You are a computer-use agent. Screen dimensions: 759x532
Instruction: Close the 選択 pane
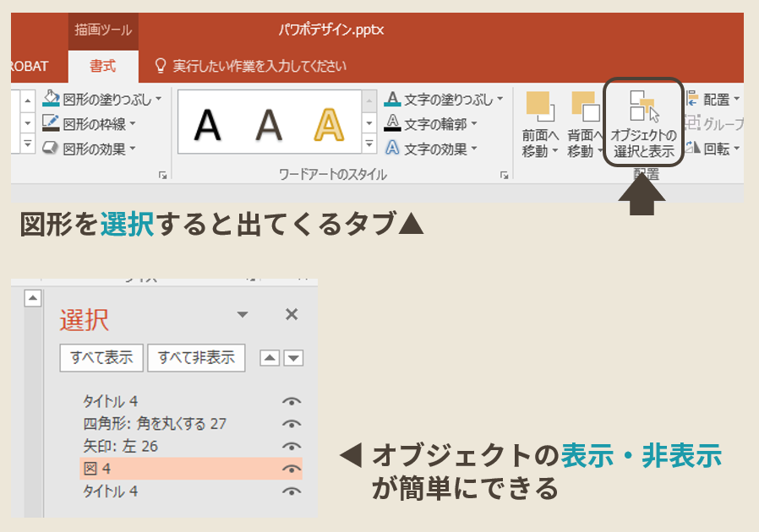click(292, 314)
